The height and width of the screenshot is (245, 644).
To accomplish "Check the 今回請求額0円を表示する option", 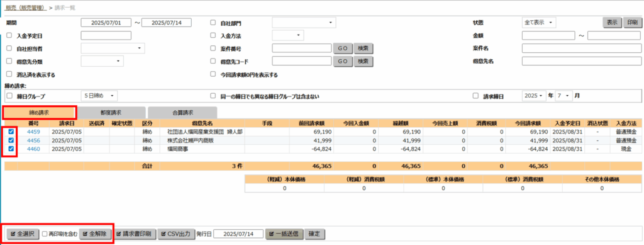I will [x=213, y=74].
